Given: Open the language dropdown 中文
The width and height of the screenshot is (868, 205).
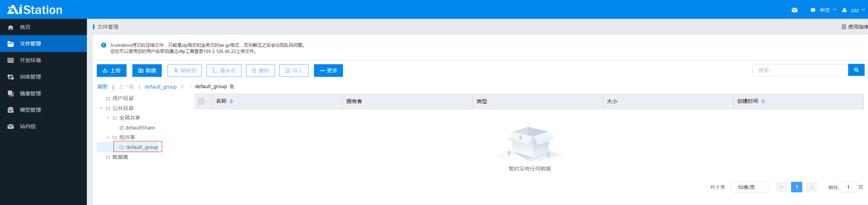Looking at the screenshot, I should [824, 10].
